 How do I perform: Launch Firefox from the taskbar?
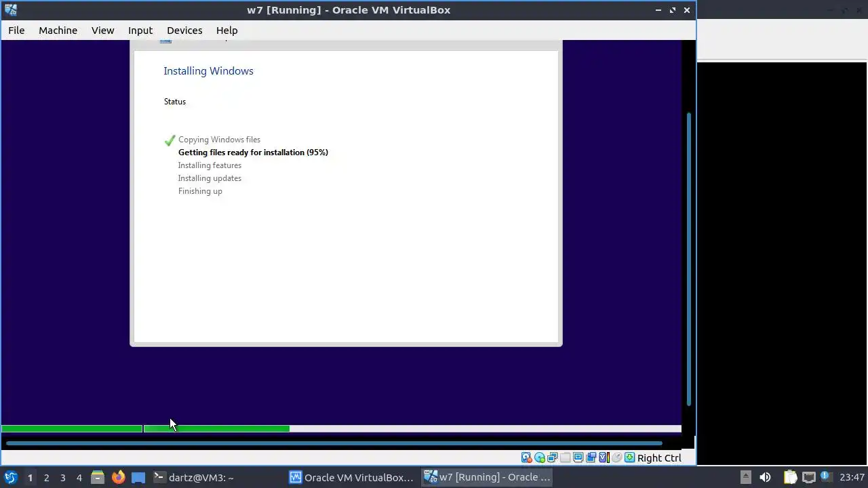[x=118, y=477]
